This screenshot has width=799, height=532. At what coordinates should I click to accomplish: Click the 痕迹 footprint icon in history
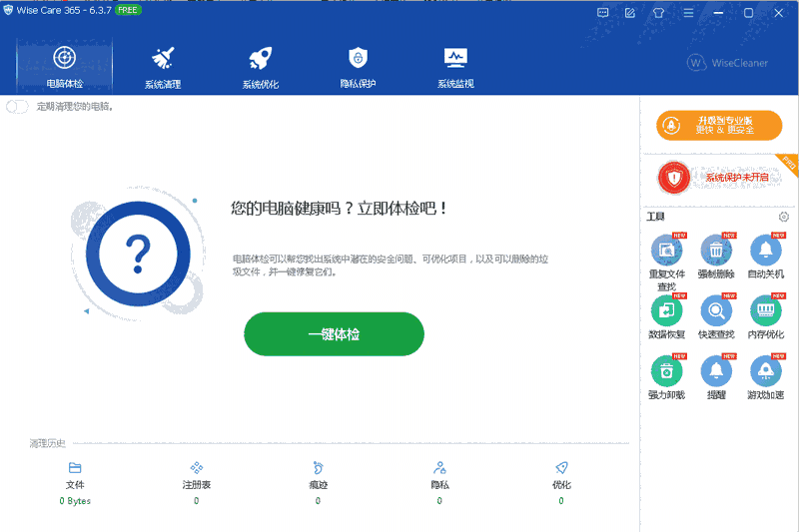pyautogui.click(x=318, y=467)
